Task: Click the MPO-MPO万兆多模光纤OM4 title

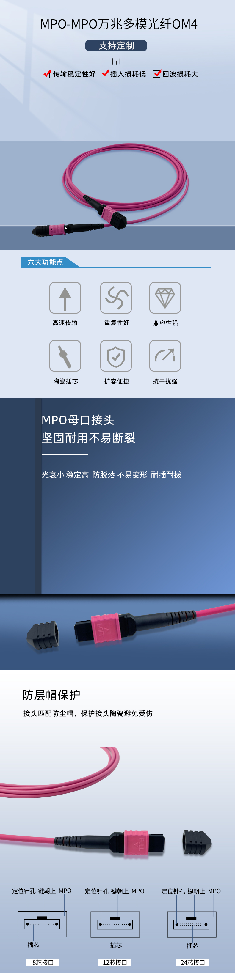Action: point(119,24)
